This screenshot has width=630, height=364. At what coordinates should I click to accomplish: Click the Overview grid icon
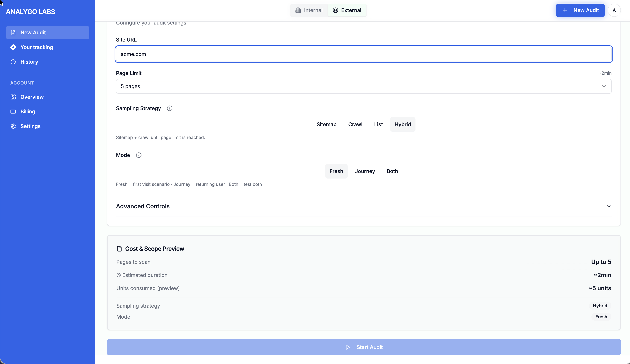(13, 97)
